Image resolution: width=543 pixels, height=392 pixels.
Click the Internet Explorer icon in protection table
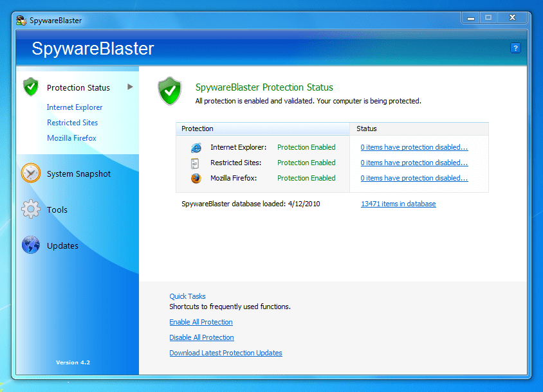tap(196, 148)
